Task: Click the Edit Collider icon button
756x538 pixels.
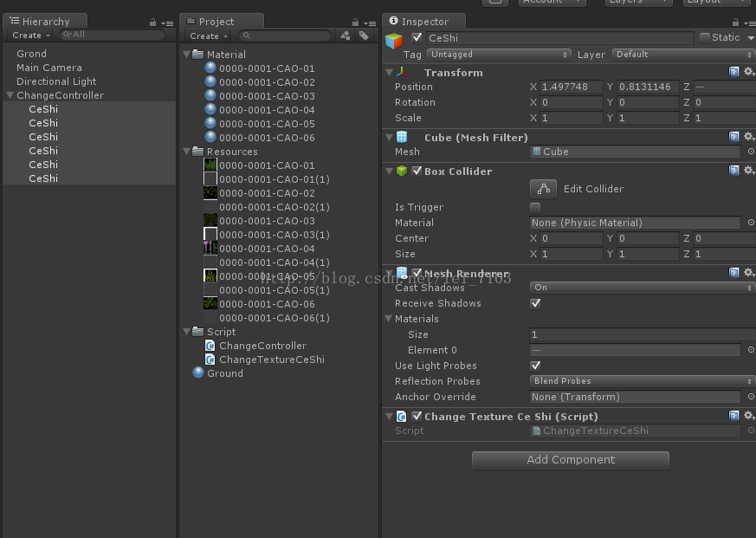Action: tap(543, 189)
